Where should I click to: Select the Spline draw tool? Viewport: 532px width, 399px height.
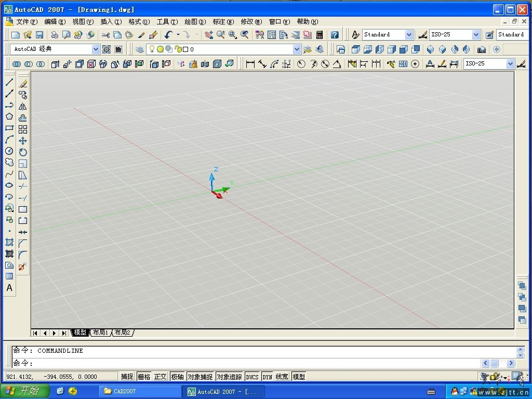click(x=9, y=174)
